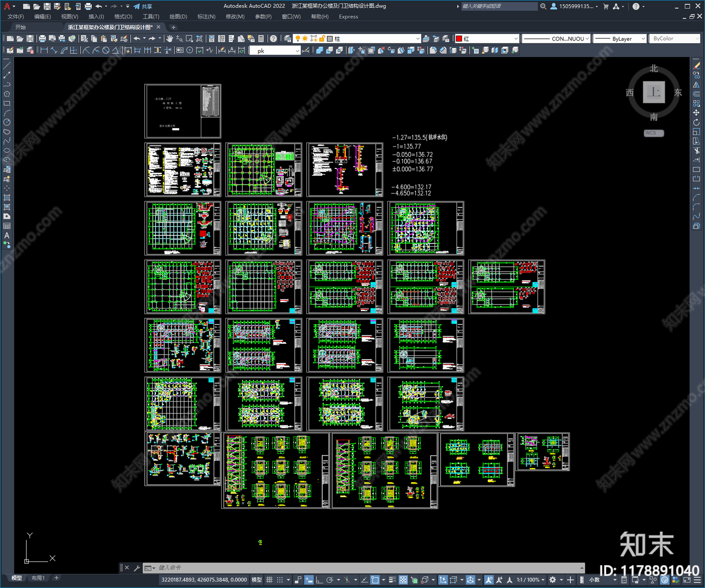Toggle lineweight display in status bar

point(392,580)
